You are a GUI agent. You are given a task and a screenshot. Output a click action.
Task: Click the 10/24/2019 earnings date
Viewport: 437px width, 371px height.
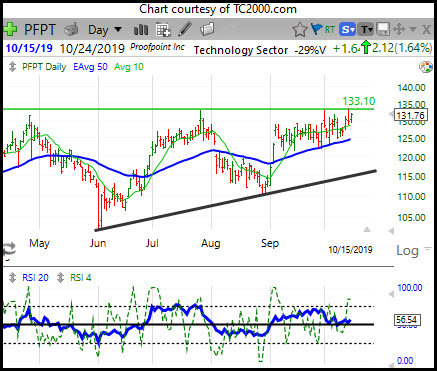[x=92, y=49]
